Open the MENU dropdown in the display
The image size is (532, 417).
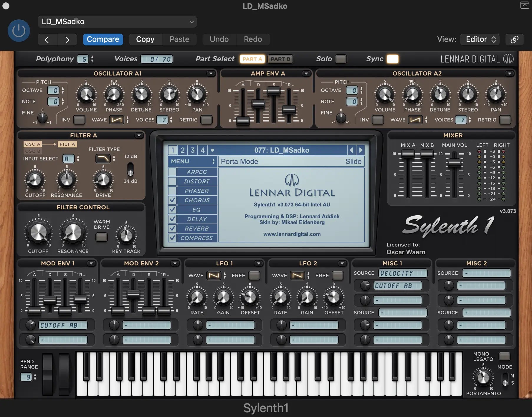[193, 161]
